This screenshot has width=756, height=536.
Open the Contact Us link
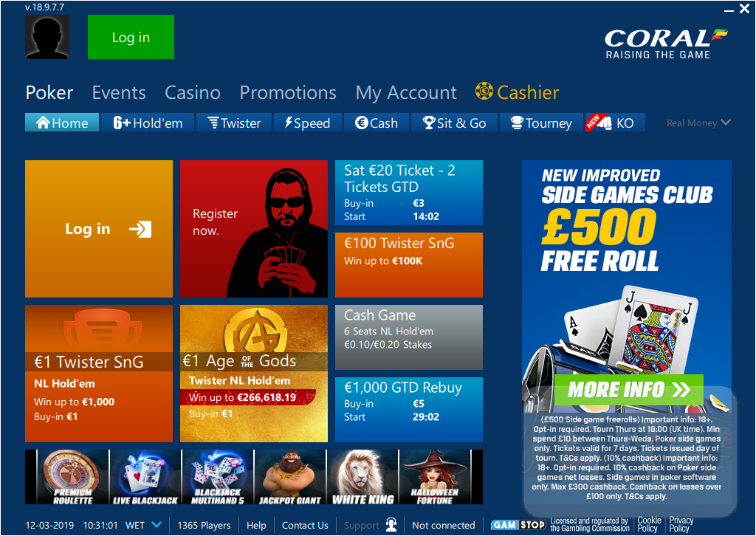pos(305,525)
